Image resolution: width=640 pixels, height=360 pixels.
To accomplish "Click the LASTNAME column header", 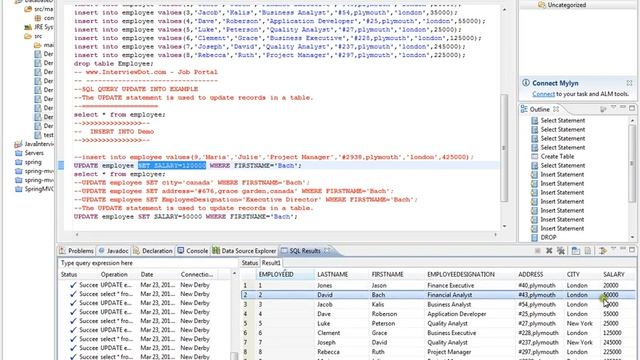I will [x=342, y=274].
